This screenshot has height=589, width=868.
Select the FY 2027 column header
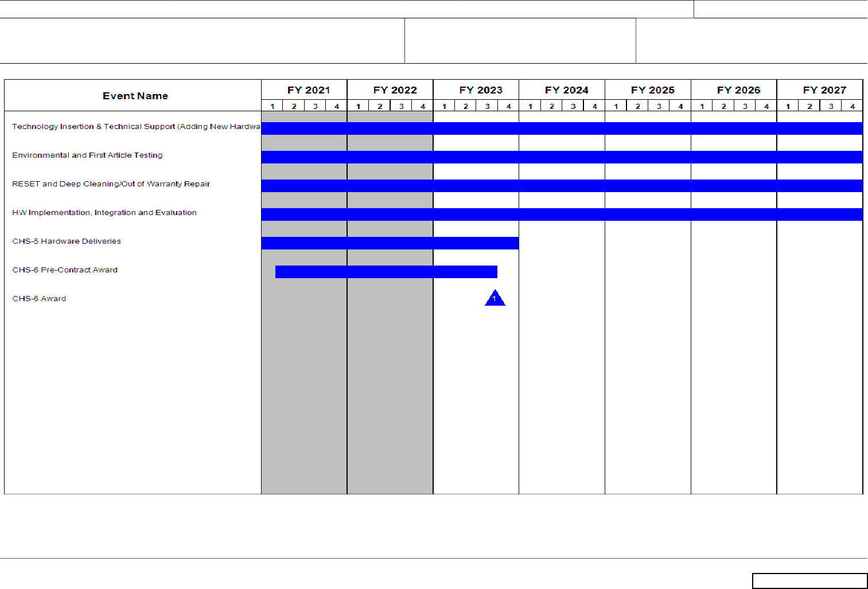(824, 90)
